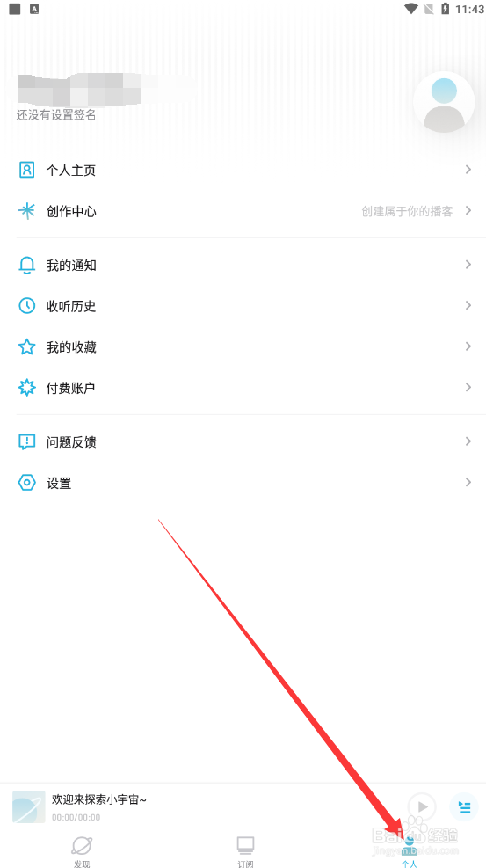This screenshot has height=868, width=486.
Task: Play the 欢迎来探索小宇宙 episode
Action: pos(422,807)
